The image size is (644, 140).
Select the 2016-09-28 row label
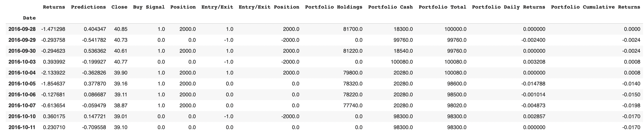tap(22, 29)
